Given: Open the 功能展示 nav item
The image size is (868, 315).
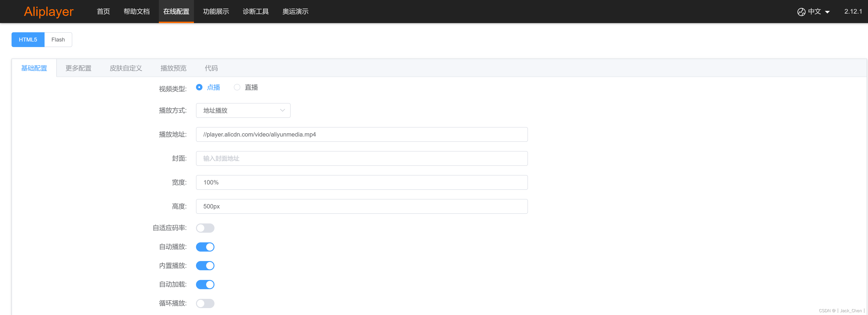Looking at the screenshot, I should click(216, 12).
